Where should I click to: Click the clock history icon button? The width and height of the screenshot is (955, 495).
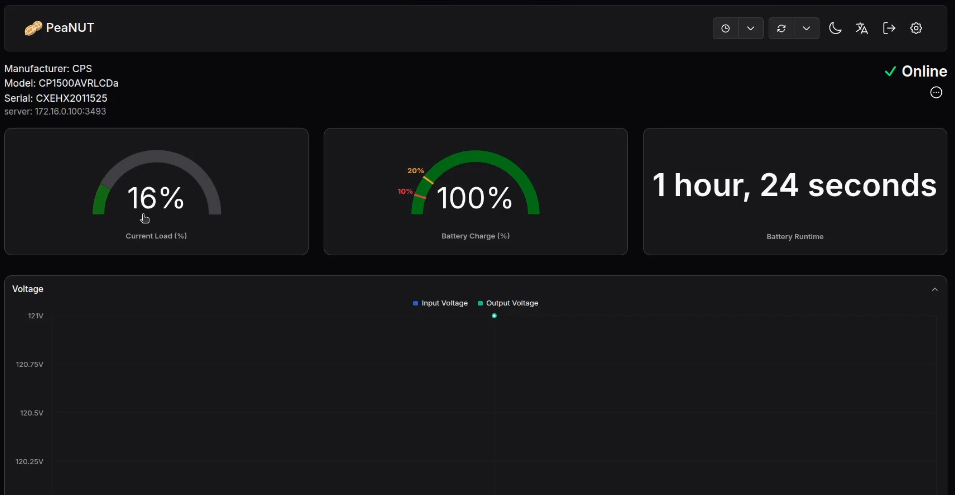726,28
